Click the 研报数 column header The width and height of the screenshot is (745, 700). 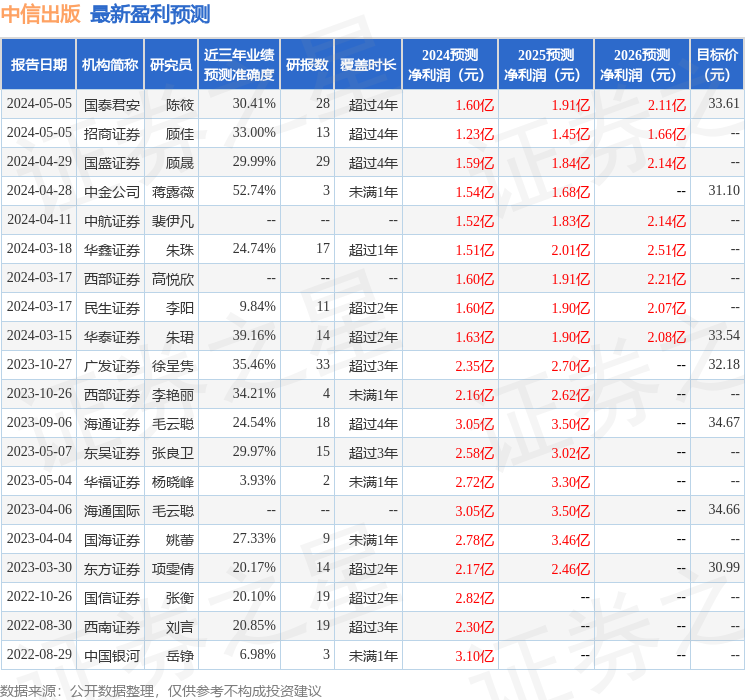(307, 64)
